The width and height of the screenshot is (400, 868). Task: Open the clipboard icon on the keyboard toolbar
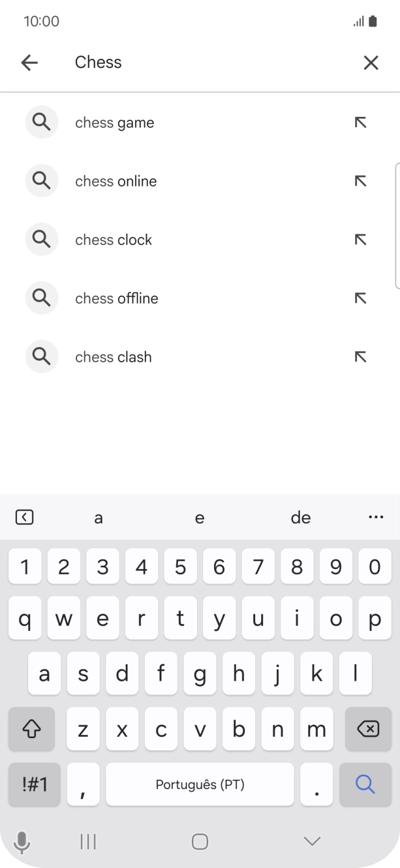coord(24,516)
